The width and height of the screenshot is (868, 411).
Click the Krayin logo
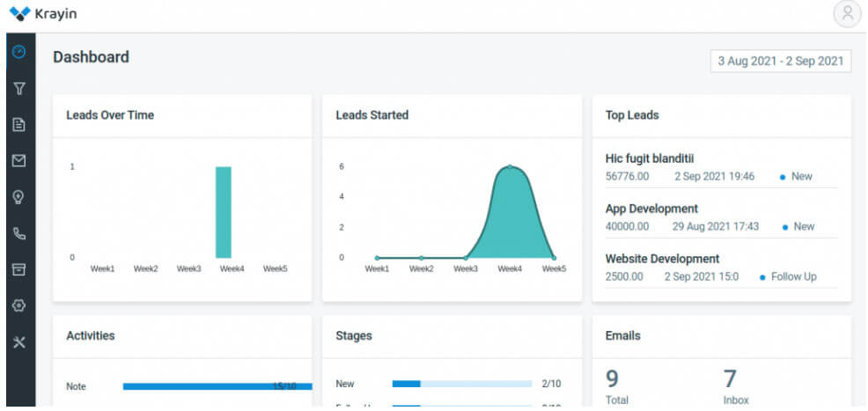click(x=43, y=14)
